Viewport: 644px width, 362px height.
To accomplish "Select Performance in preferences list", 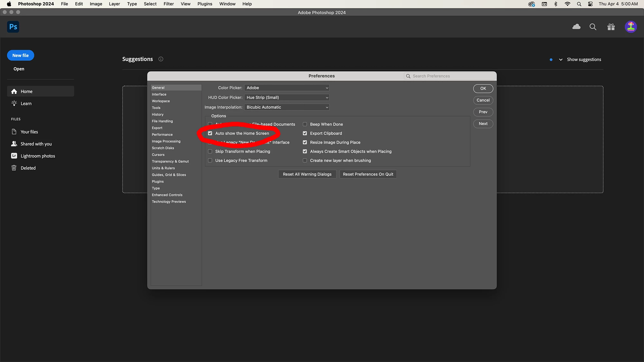I will (x=162, y=135).
